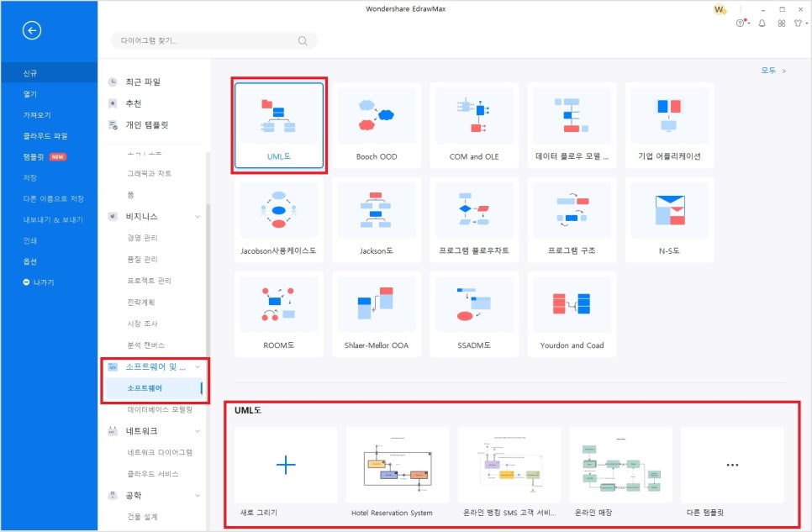Select the Booch OOD template icon
812x532 pixels.
[377, 115]
